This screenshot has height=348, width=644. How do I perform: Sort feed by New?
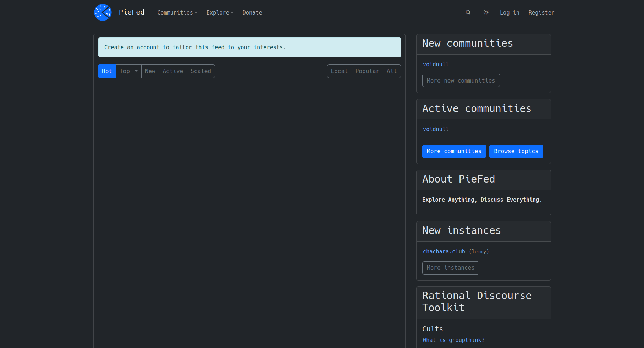[x=150, y=71]
